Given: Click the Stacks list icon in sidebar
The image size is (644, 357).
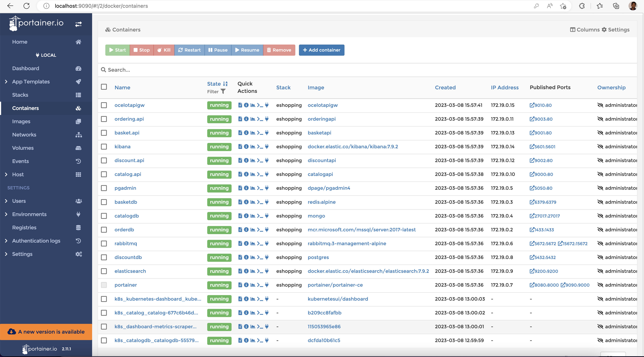Looking at the screenshot, I should tap(78, 95).
